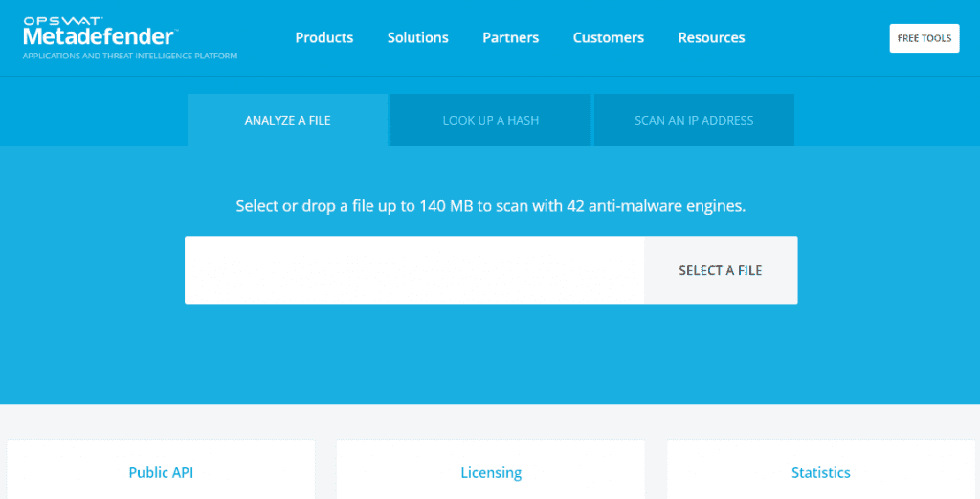This screenshot has height=499, width=980.
Task: Open the Licensing link
Action: (x=491, y=473)
